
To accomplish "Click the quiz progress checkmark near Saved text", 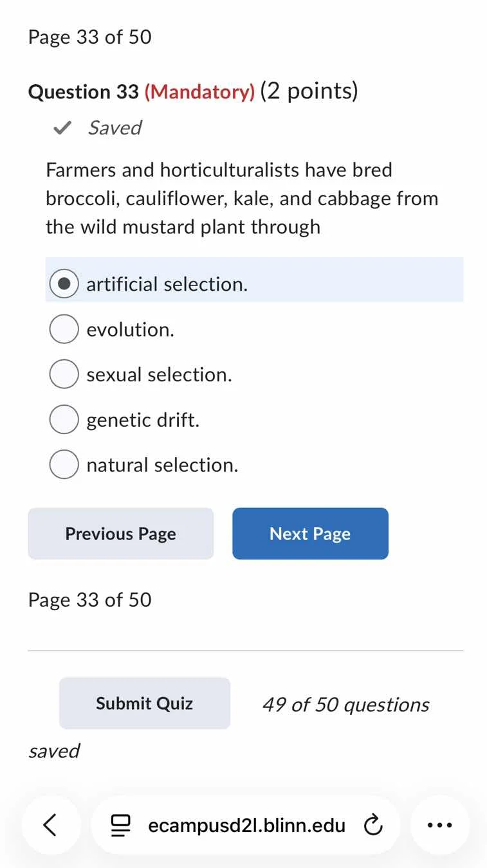I will coord(61,127).
